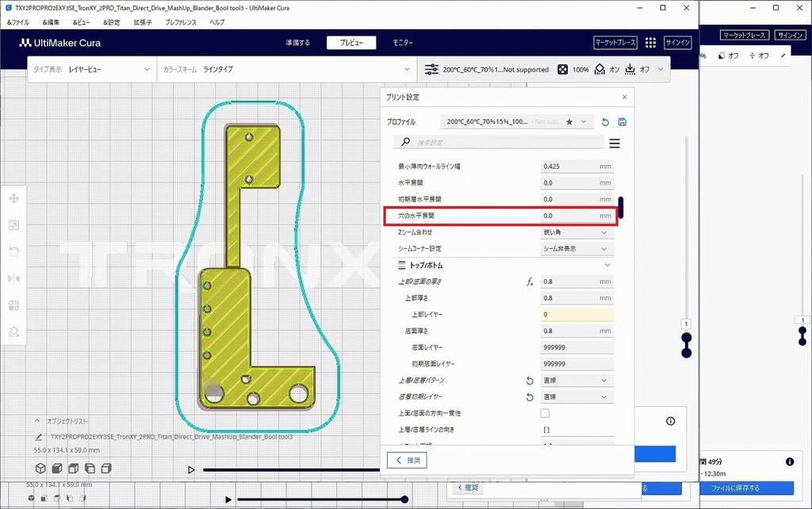Reset profile changes with the revert arrow

pos(605,122)
